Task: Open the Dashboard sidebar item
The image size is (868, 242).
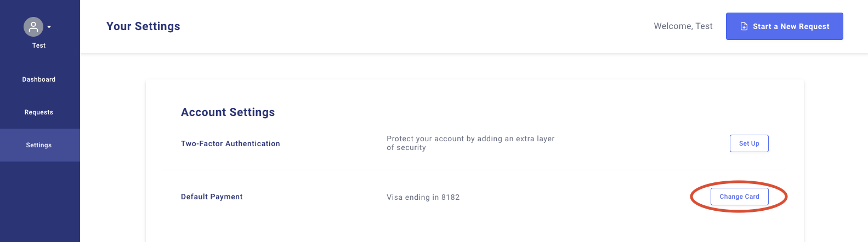Action: pyautogui.click(x=39, y=79)
